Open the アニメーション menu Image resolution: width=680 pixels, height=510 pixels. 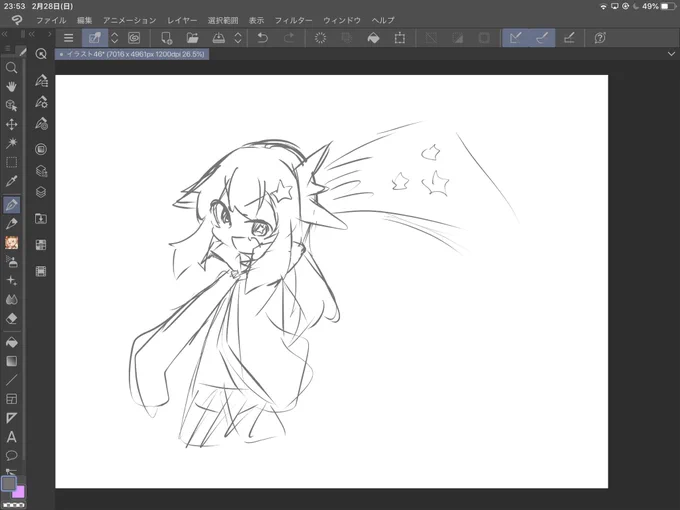point(129,20)
